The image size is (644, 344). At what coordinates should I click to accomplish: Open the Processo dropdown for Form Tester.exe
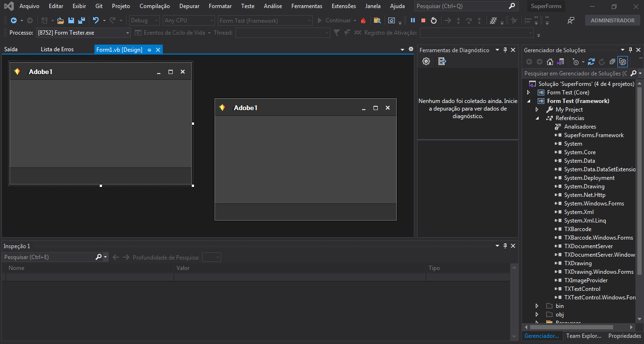pyautogui.click(x=128, y=33)
